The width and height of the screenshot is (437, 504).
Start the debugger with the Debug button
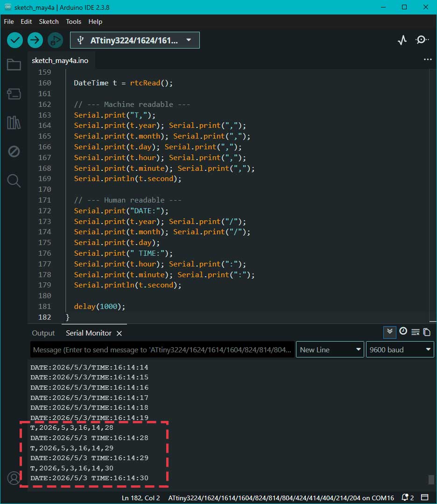click(55, 40)
